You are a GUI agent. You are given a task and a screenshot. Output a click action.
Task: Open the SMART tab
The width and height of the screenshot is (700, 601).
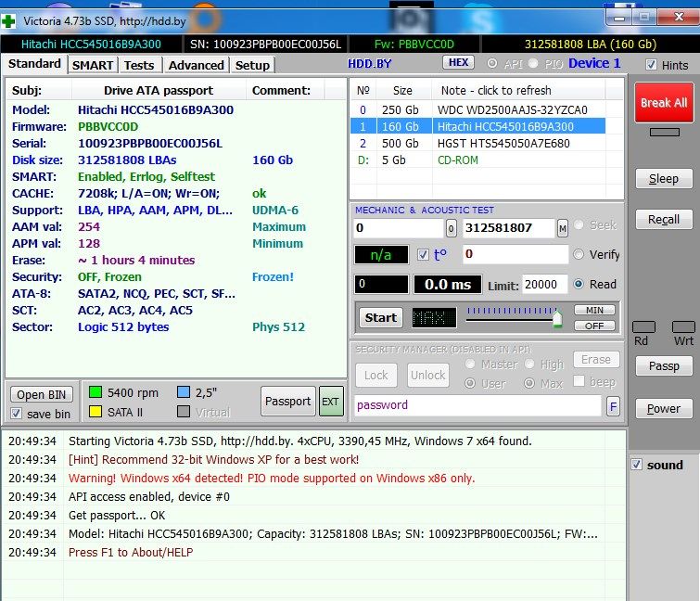click(93, 65)
